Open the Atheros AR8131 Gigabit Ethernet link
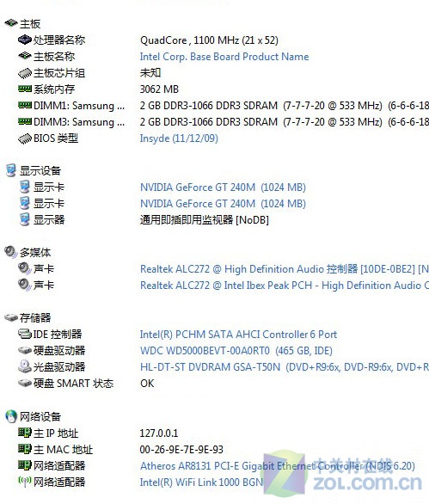Screen dimensions: 429x504 [x=278, y=466]
